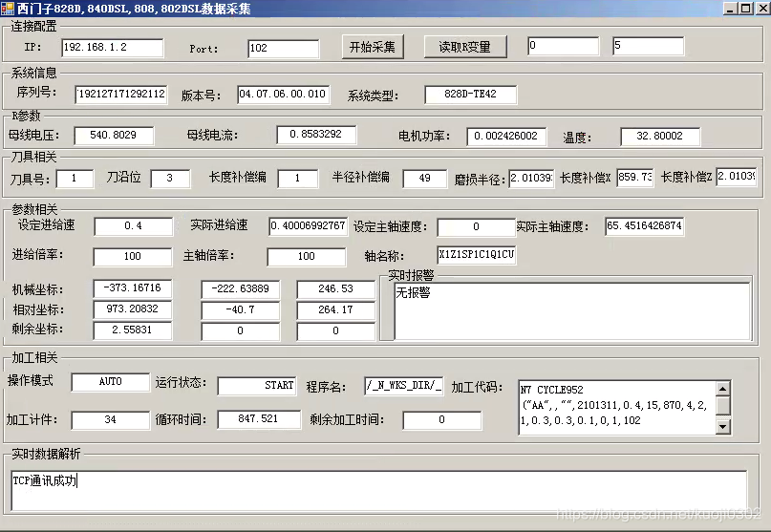Click relative coordinate field 973.20832
The height and width of the screenshot is (532, 771).
pos(133,309)
